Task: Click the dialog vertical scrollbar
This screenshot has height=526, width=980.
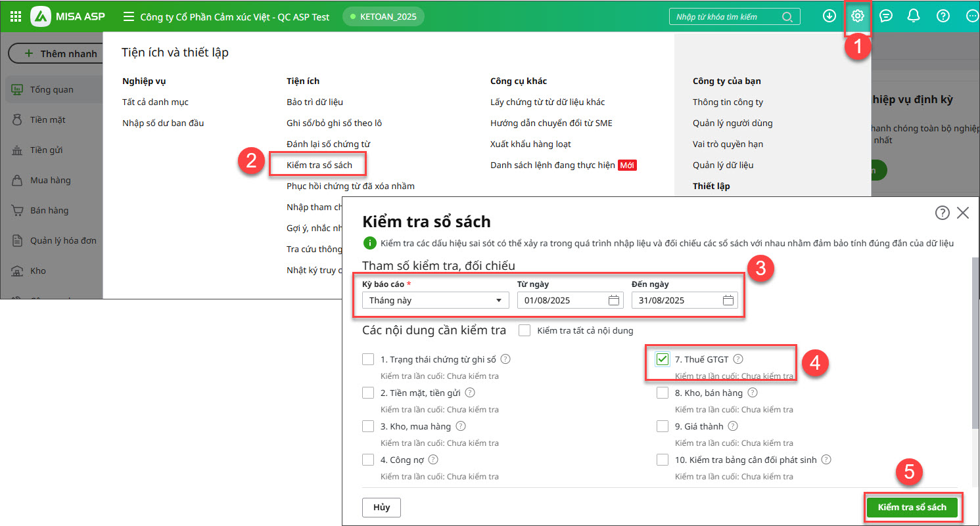Action: [974, 341]
